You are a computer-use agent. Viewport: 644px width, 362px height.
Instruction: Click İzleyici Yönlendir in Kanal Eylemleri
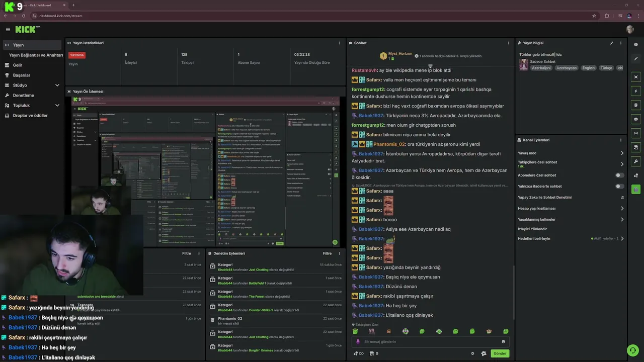(532, 229)
